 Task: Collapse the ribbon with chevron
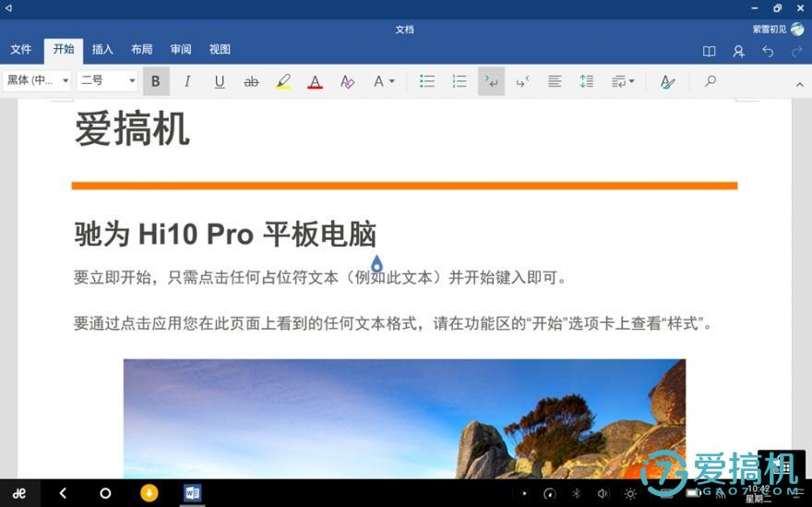pyautogui.click(x=800, y=85)
